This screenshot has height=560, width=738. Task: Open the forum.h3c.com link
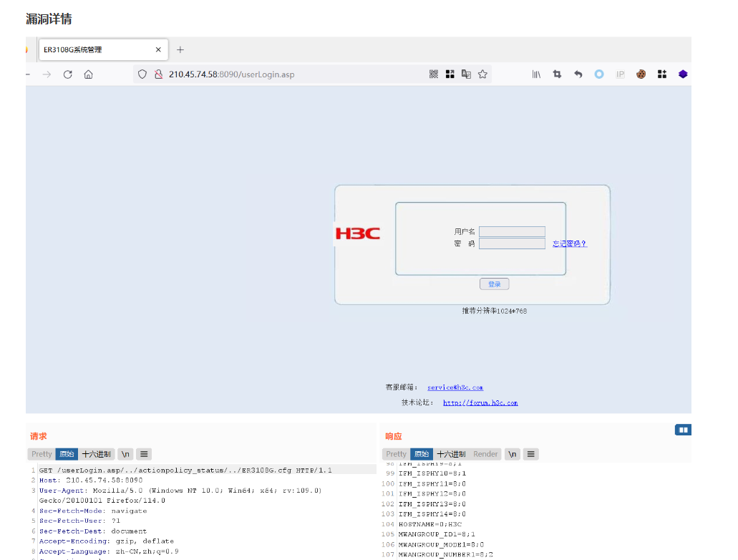(x=480, y=402)
